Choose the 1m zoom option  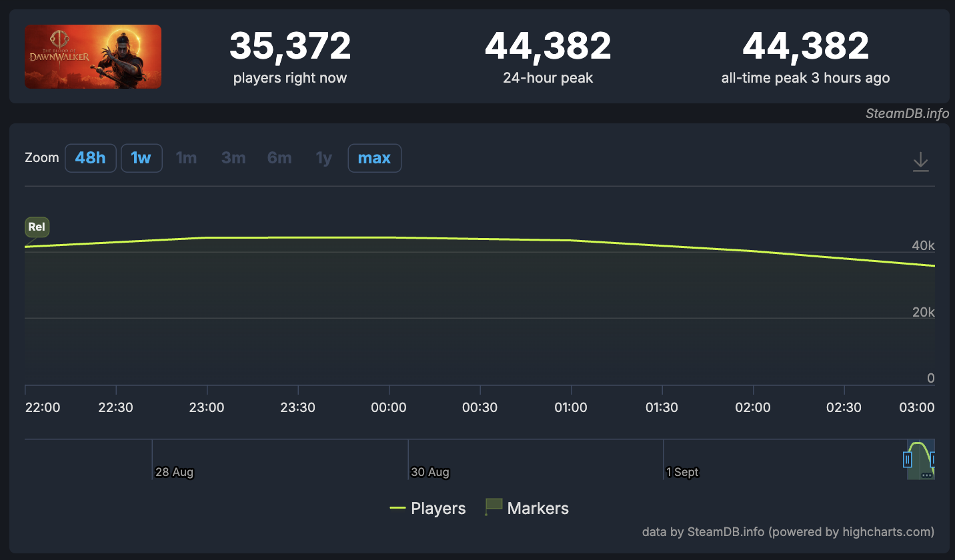186,158
